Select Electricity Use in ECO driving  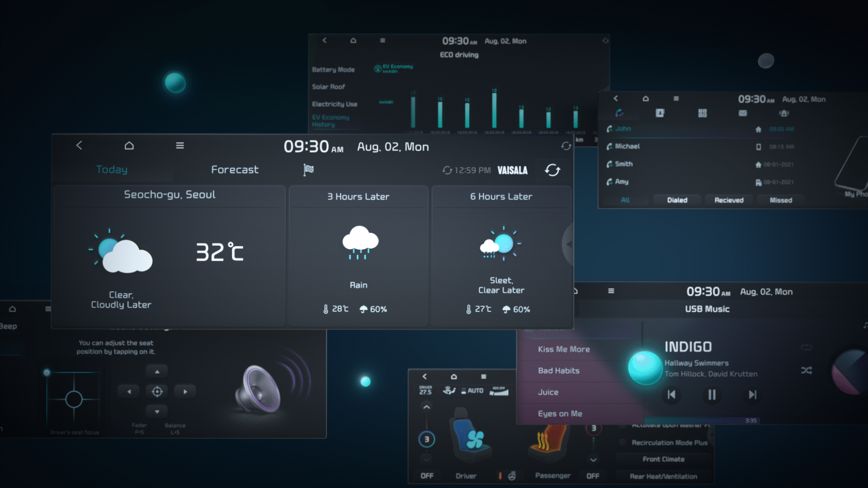point(335,104)
